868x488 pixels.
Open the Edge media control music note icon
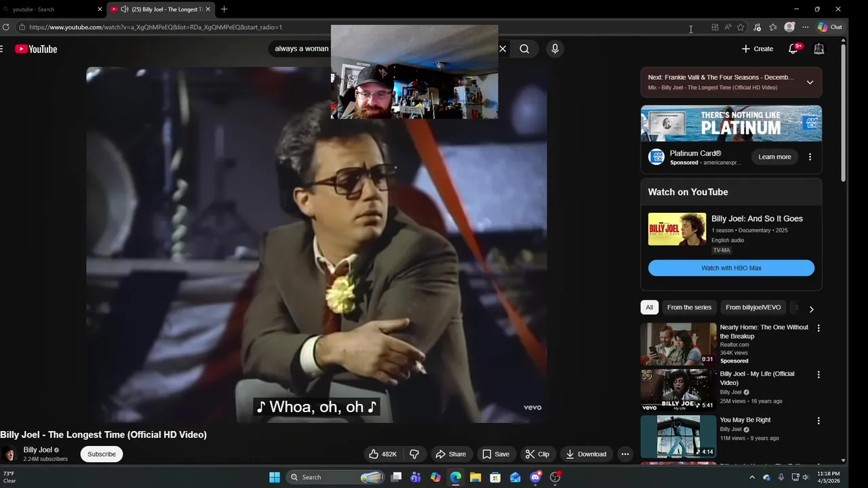(x=757, y=27)
